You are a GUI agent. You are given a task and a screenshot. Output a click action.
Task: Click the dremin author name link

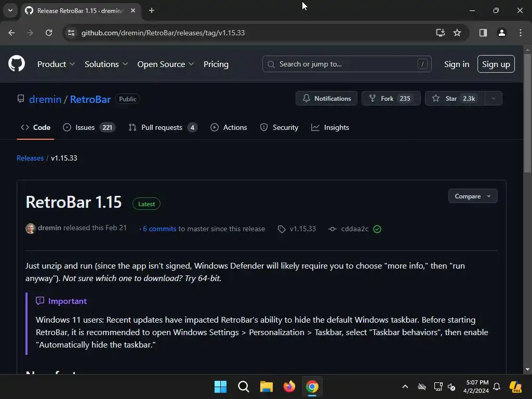pos(49,228)
